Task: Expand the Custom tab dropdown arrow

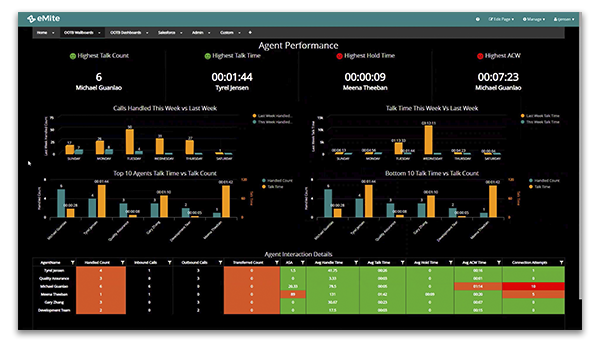Action: click(239, 33)
